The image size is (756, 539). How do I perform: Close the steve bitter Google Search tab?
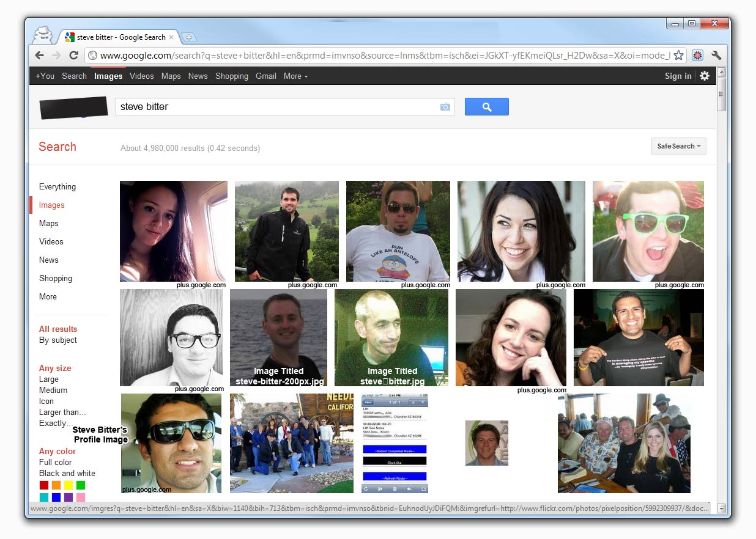click(171, 37)
